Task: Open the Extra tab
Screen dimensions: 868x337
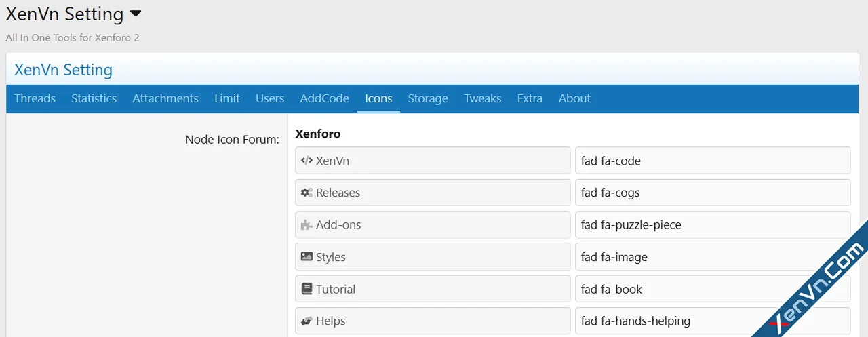Action: point(530,98)
